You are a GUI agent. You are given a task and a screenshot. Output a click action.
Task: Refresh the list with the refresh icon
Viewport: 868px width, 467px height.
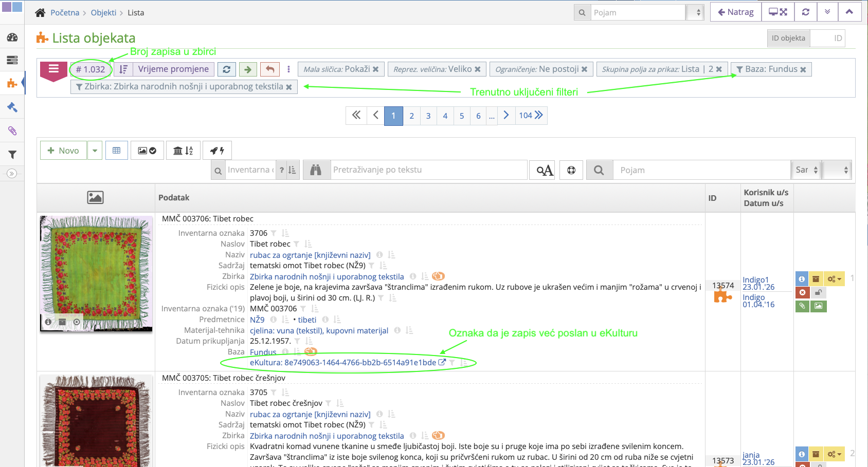pos(227,69)
